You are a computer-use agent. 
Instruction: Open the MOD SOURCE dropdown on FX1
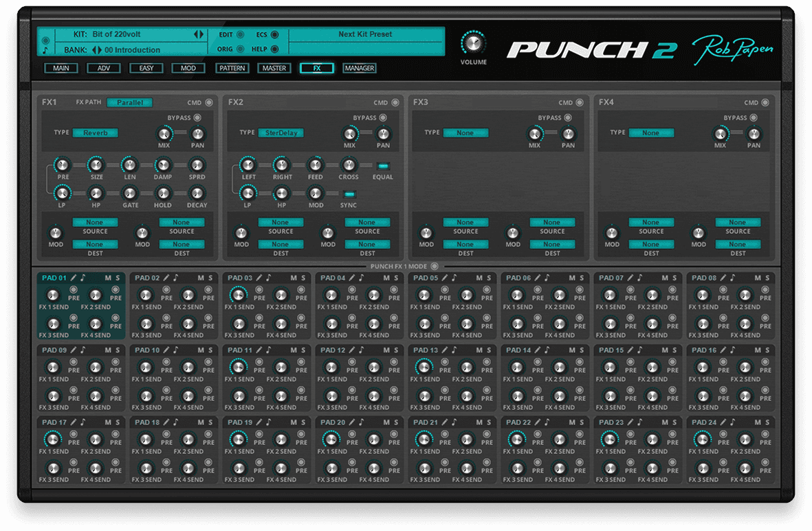pos(95,221)
